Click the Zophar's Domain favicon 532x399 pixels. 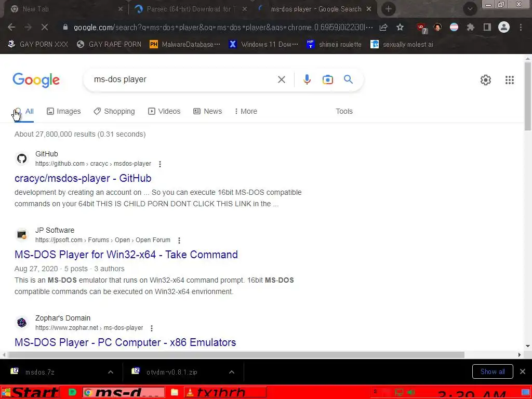[x=22, y=322]
